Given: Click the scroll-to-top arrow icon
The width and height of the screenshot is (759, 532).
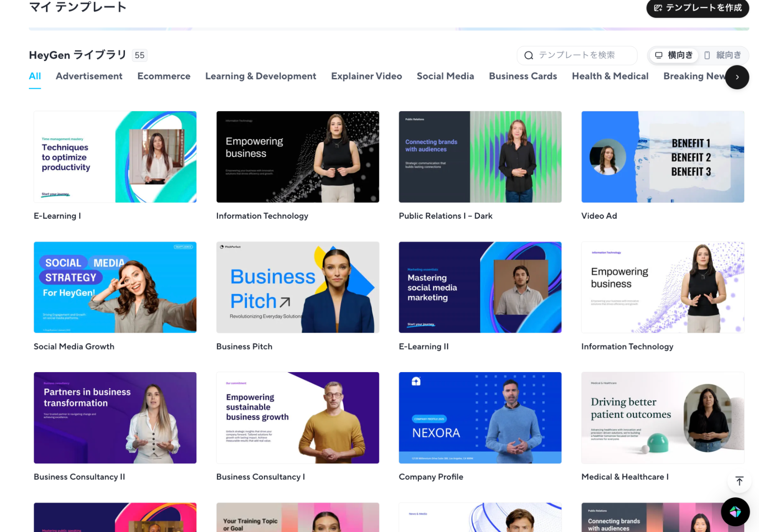Looking at the screenshot, I should tap(739, 481).
